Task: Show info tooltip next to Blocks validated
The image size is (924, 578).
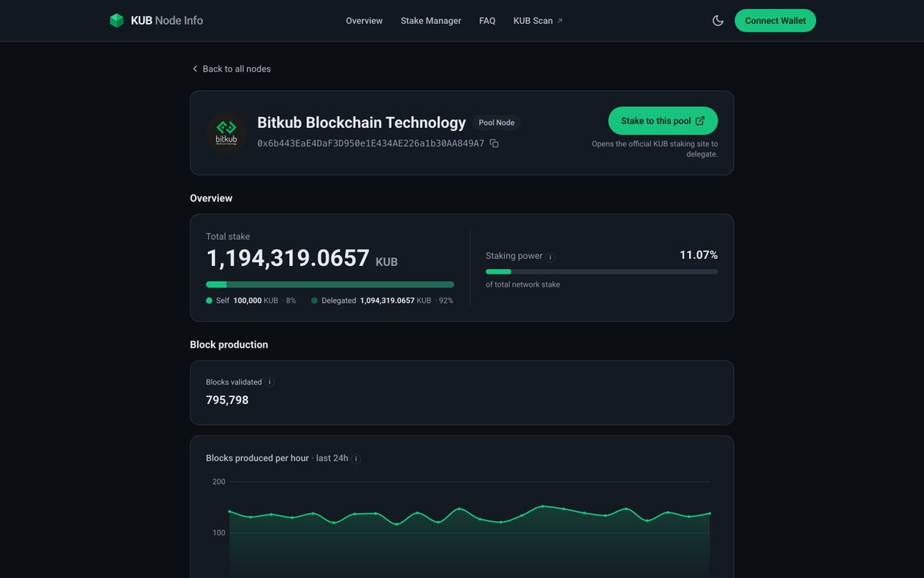Action: (269, 382)
